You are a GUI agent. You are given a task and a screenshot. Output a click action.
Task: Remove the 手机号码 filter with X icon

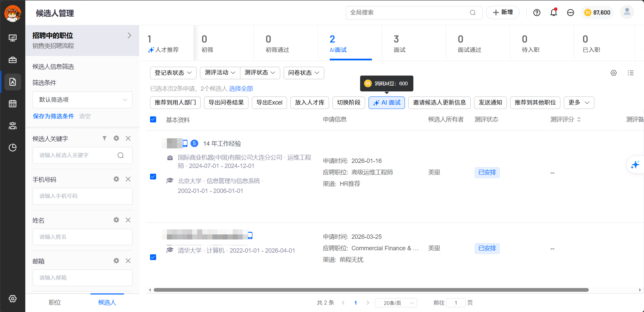pyautogui.click(x=128, y=179)
